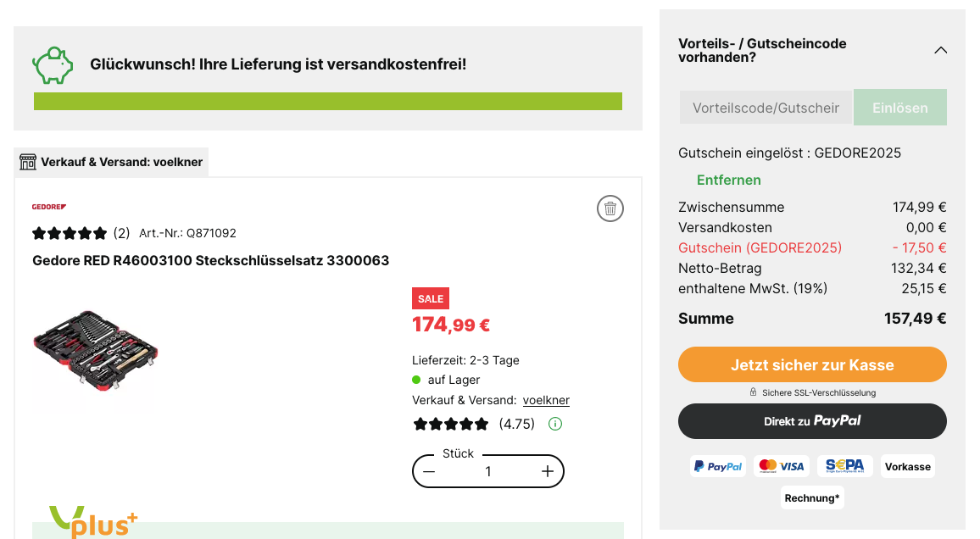Viewport: 980px width, 539px height.
Task: Click the Gedore brand logo
Action: pyautogui.click(x=49, y=207)
